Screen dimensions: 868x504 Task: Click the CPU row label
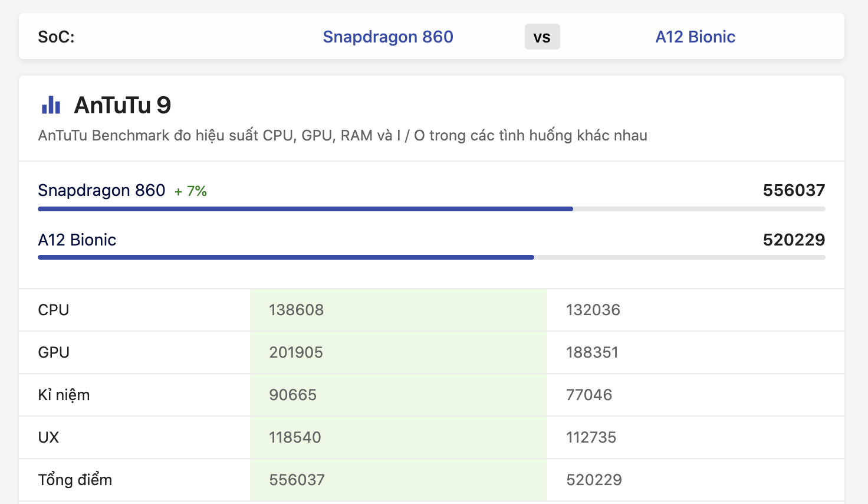[x=54, y=310]
